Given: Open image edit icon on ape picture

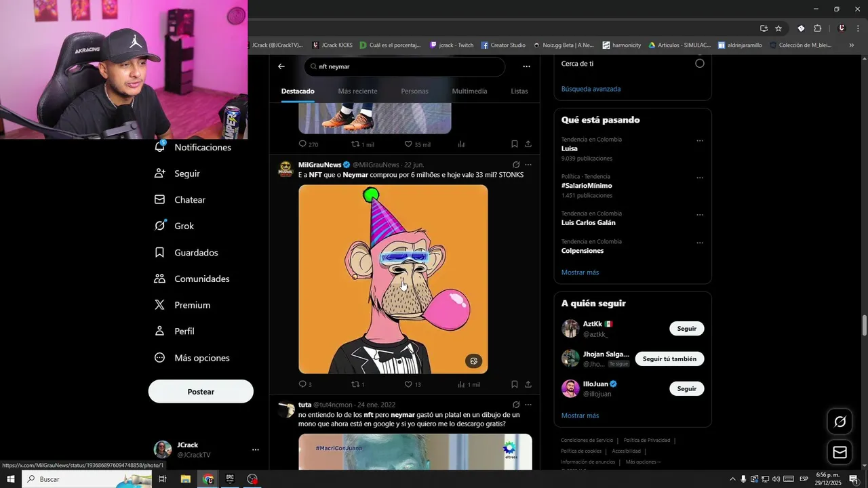Looking at the screenshot, I should click(x=474, y=361).
